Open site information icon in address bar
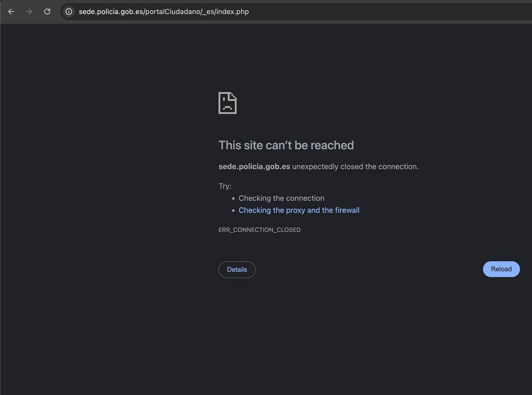The image size is (532, 395). point(69,12)
